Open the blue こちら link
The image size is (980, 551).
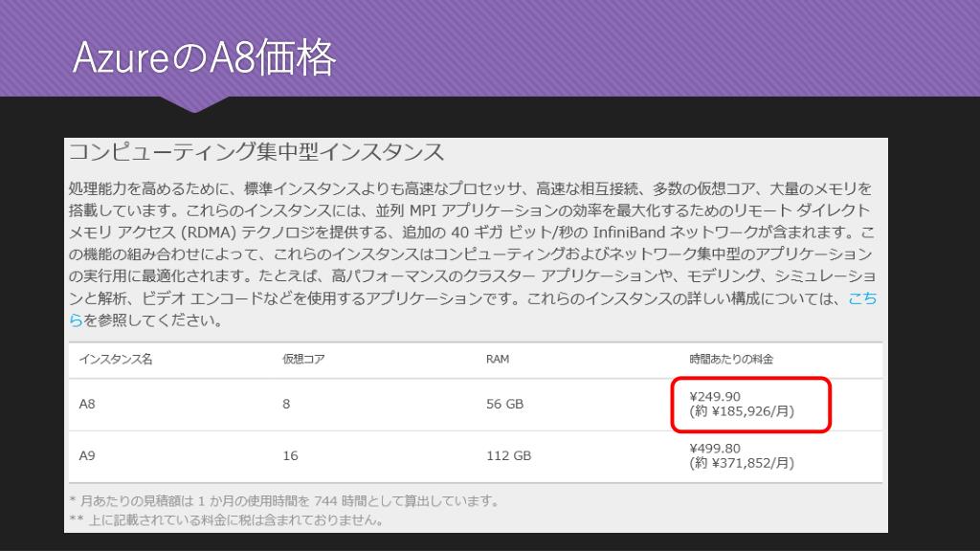point(862,298)
